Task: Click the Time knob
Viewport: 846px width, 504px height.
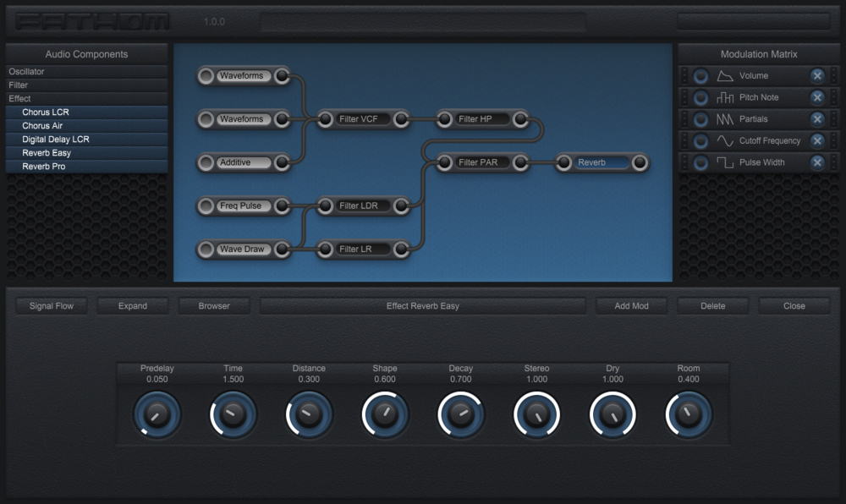Action: point(233,414)
